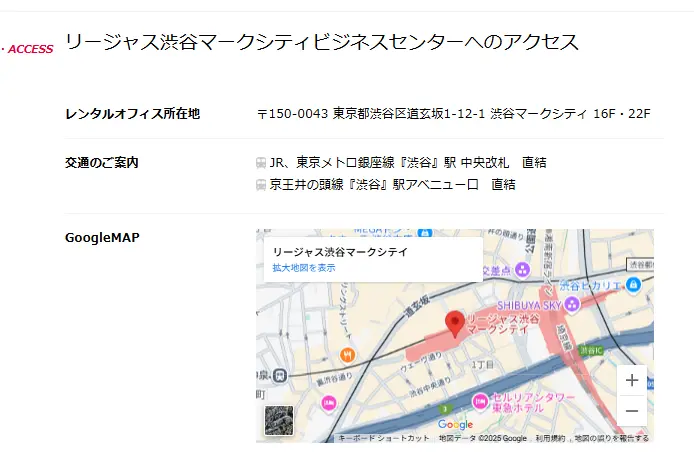Click the train station icon at map left edge
Image resolution: width=694 pixels, height=455 pixels.
click(280, 376)
